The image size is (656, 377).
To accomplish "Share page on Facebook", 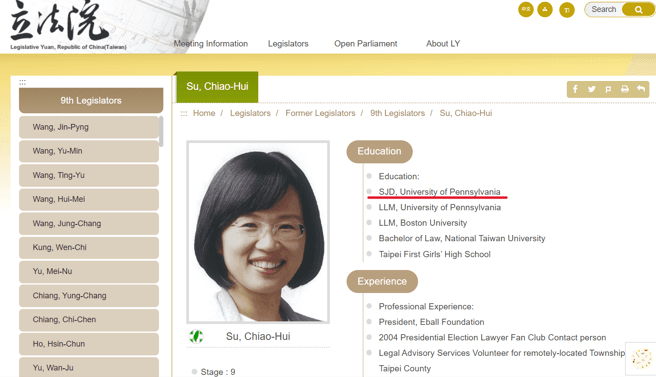I will tap(575, 89).
